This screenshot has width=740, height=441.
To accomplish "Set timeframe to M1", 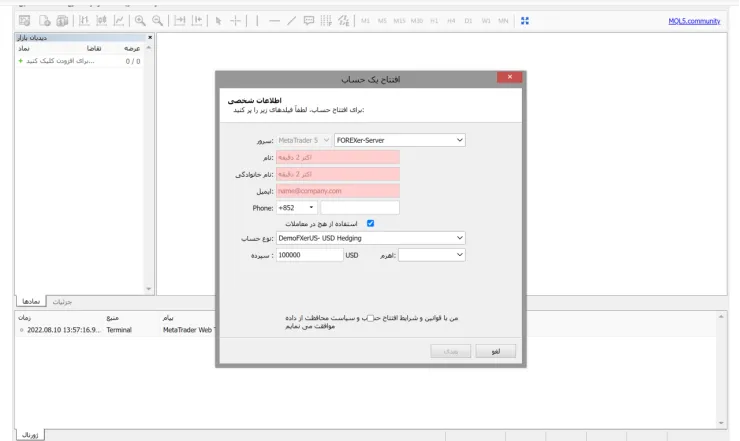I will pos(365,21).
